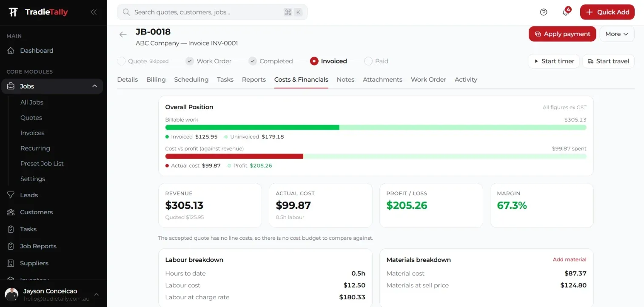Click the Jobs briefcase icon
644x307 pixels.
[11, 86]
